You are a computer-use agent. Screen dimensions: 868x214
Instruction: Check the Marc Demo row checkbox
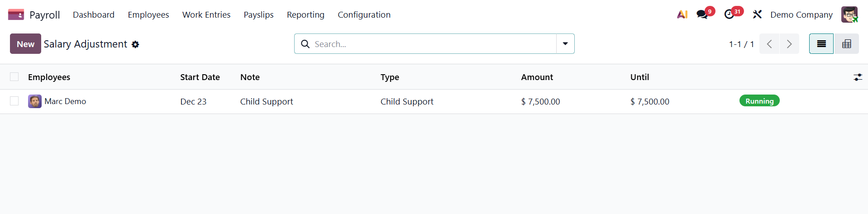(14, 101)
